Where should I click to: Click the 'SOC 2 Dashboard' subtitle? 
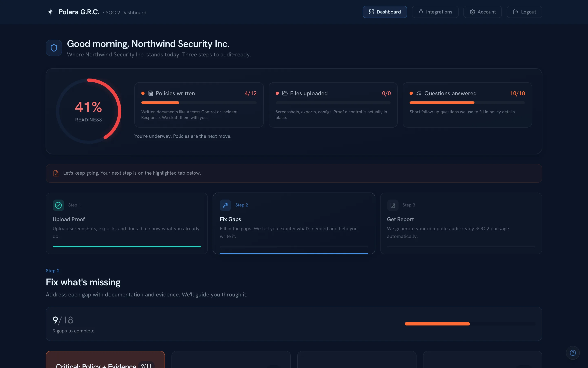(x=126, y=13)
